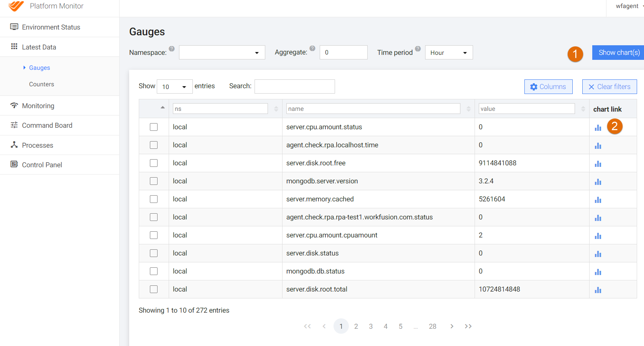Go to page 5
The height and width of the screenshot is (346, 644).
[x=401, y=326]
